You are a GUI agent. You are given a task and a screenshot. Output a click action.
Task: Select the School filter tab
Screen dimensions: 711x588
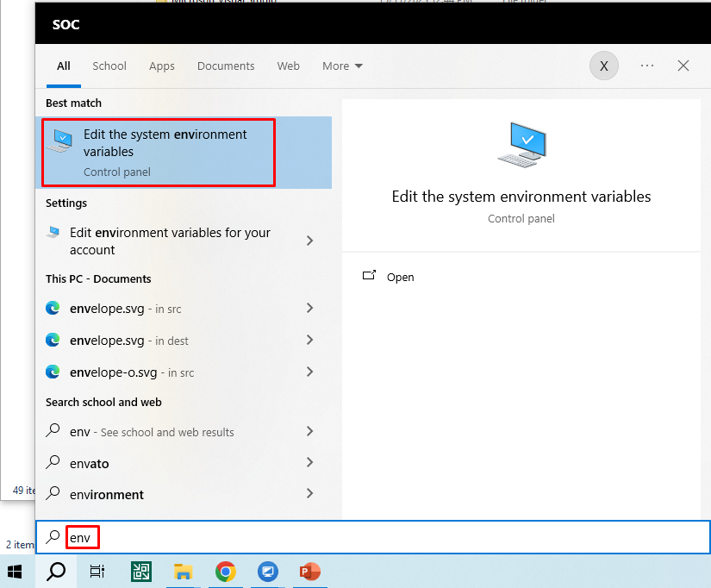[x=109, y=66]
